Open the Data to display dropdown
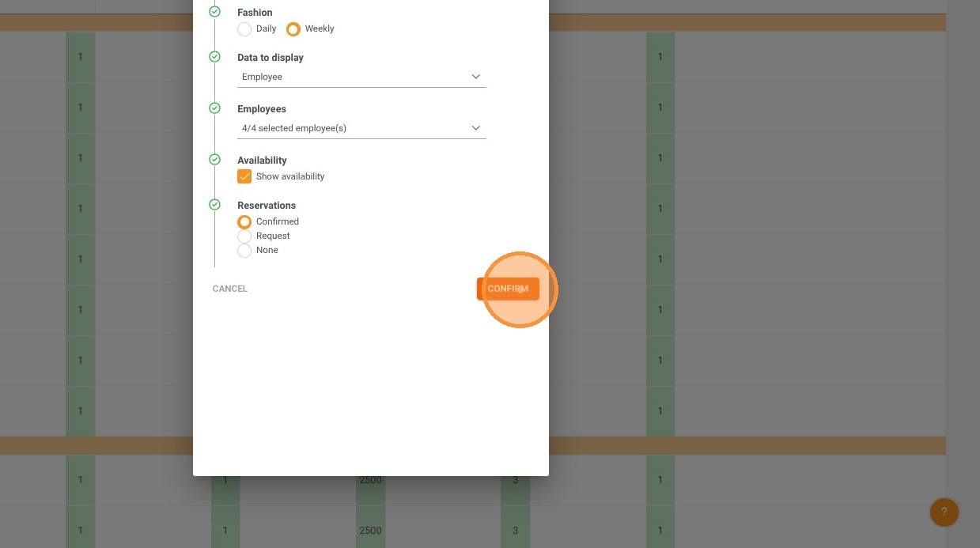This screenshot has height=548, width=980. tap(361, 77)
